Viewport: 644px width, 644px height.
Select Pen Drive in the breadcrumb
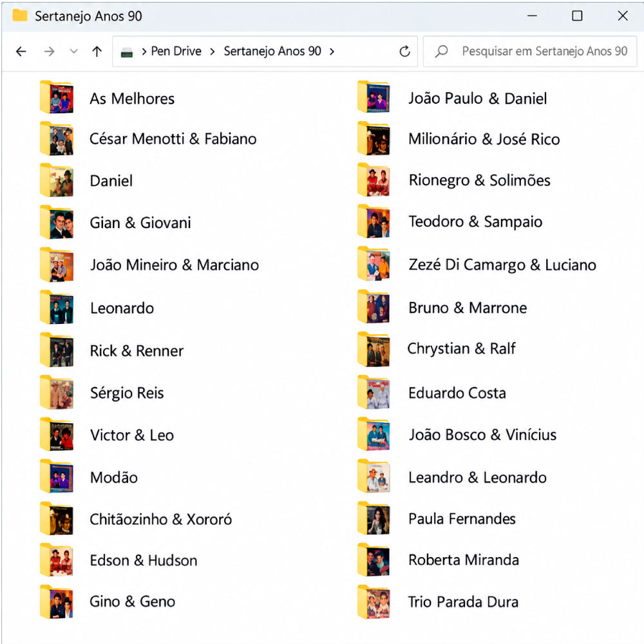point(176,51)
